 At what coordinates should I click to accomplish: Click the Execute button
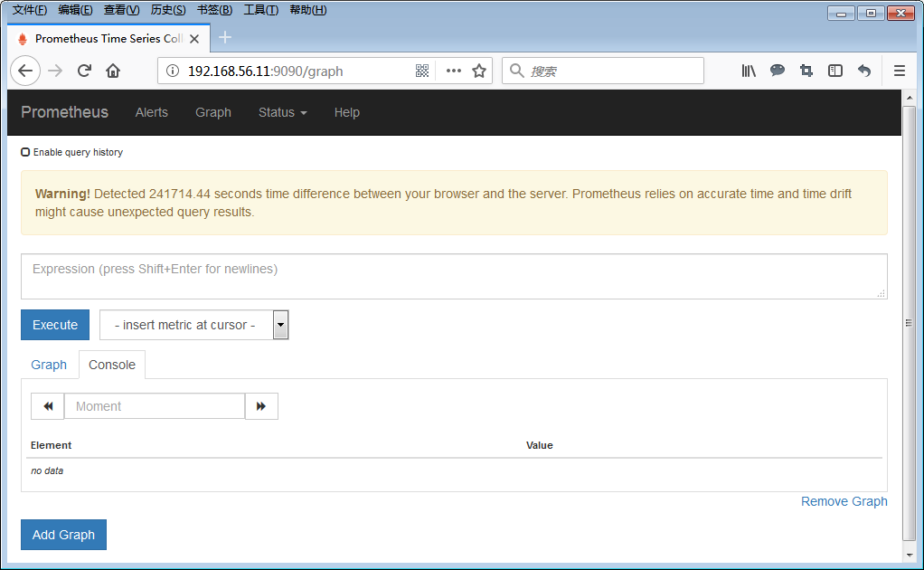(x=55, y=325)
